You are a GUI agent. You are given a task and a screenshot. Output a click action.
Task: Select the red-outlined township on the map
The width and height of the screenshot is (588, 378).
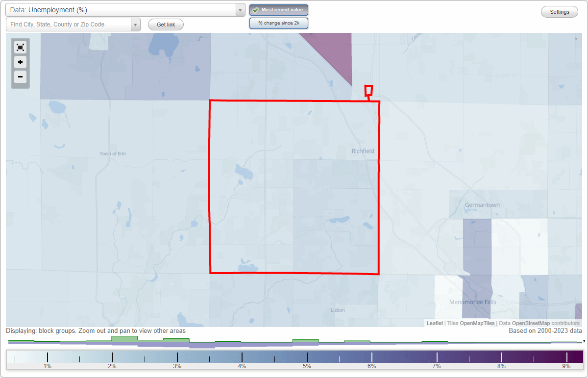click(294, 186)
